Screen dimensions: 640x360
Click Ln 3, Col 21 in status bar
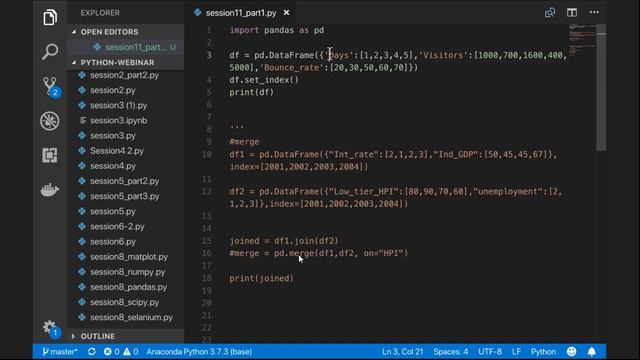click(x=402, y=352)
